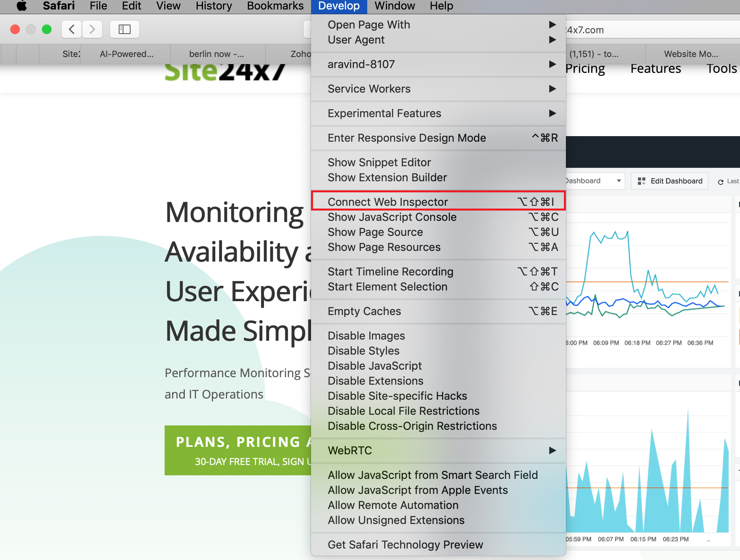The image size is (740, 560).
Task: Open the Help menu
Action: [442, 6]
